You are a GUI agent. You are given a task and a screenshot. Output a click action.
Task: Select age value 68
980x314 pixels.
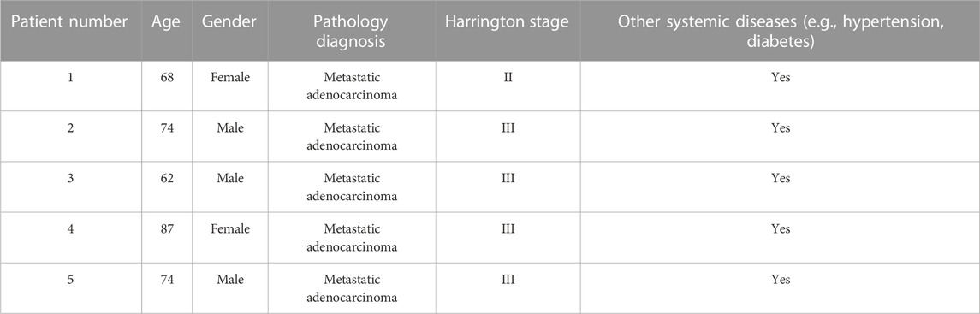click(166, 77)
